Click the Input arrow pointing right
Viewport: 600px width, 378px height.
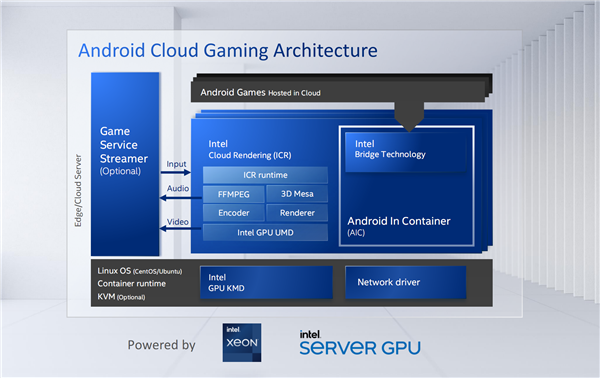[176, 173]
